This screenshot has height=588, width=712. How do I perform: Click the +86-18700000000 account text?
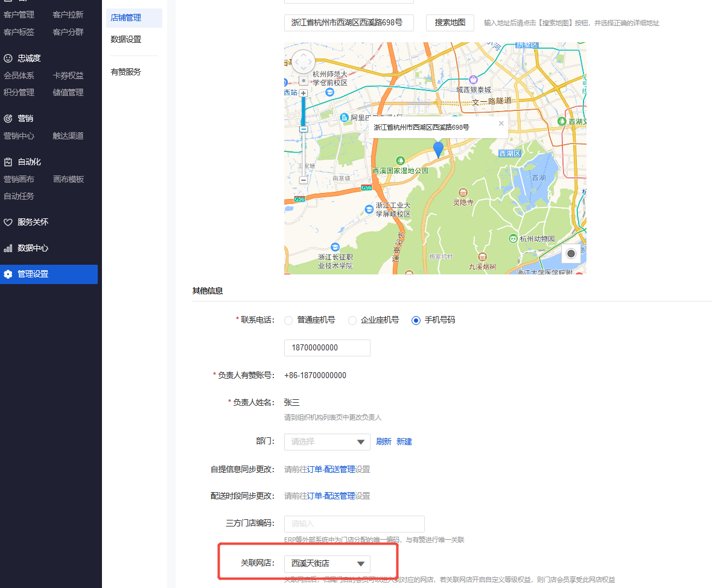pyautogui.click(x=315, y=376)
